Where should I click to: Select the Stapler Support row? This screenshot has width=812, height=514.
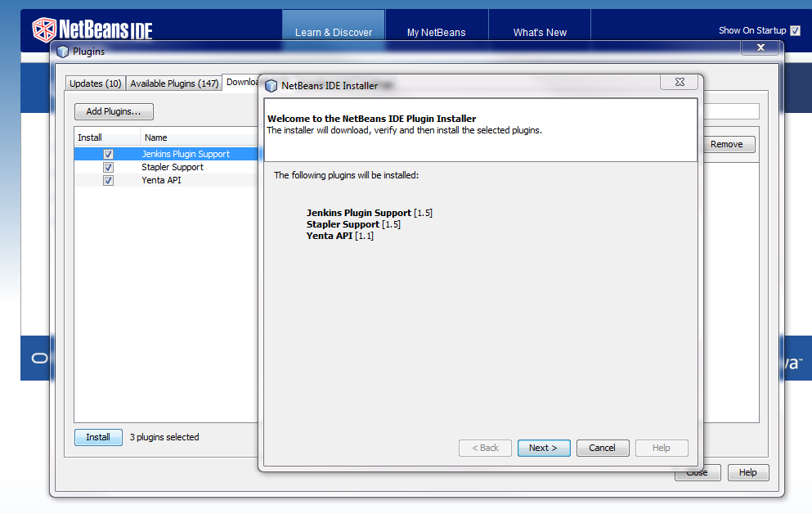coord(166,167)
